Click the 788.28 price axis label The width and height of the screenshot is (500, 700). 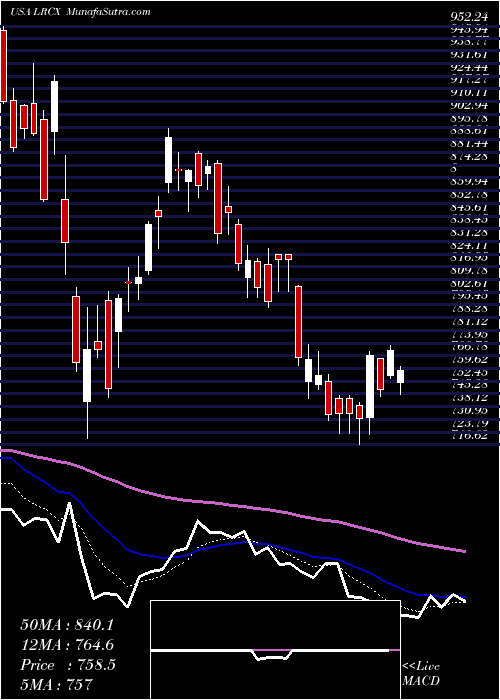tap(467, 309)
